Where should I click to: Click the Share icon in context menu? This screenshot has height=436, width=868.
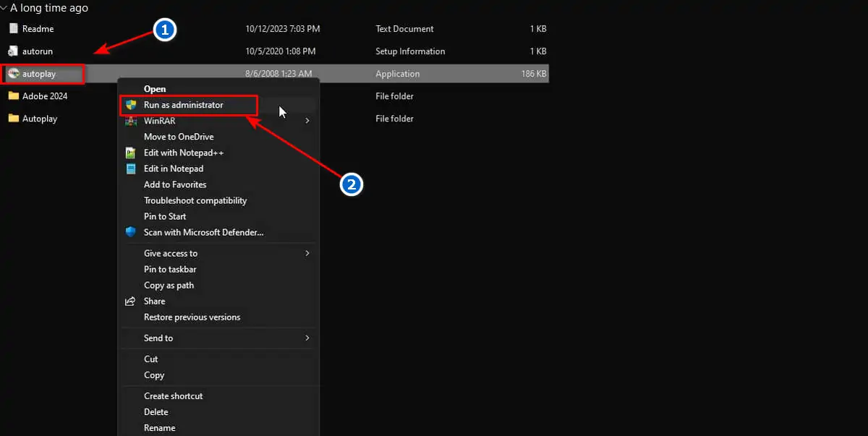tap(131, 302)
